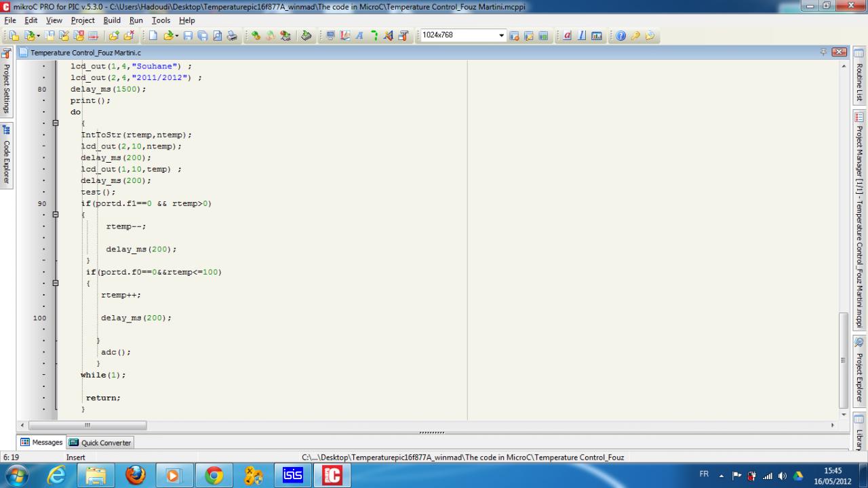This screenshot has width=868, height=488.
Task: Open the Edit menu
Action: (31, 20)
